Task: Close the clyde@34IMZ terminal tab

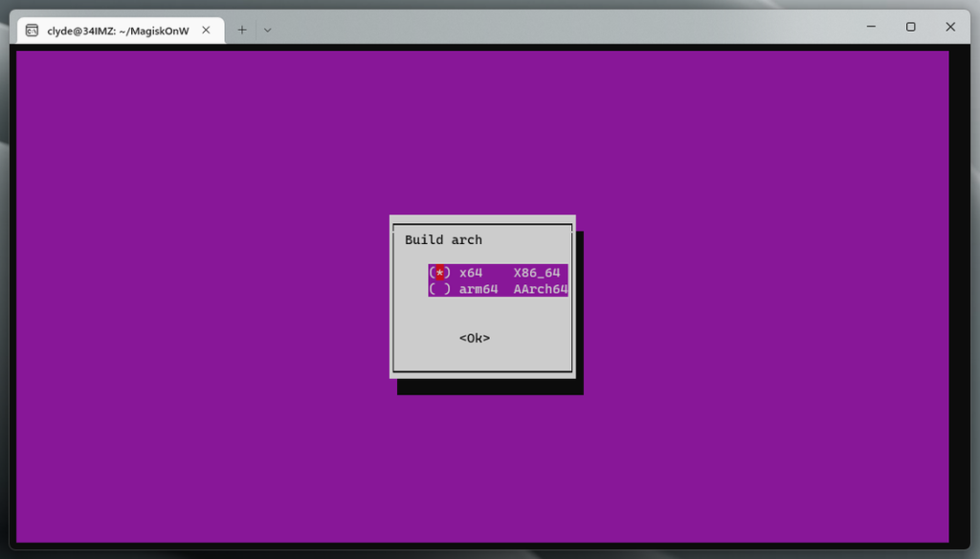Action: [x=206, y=30]
